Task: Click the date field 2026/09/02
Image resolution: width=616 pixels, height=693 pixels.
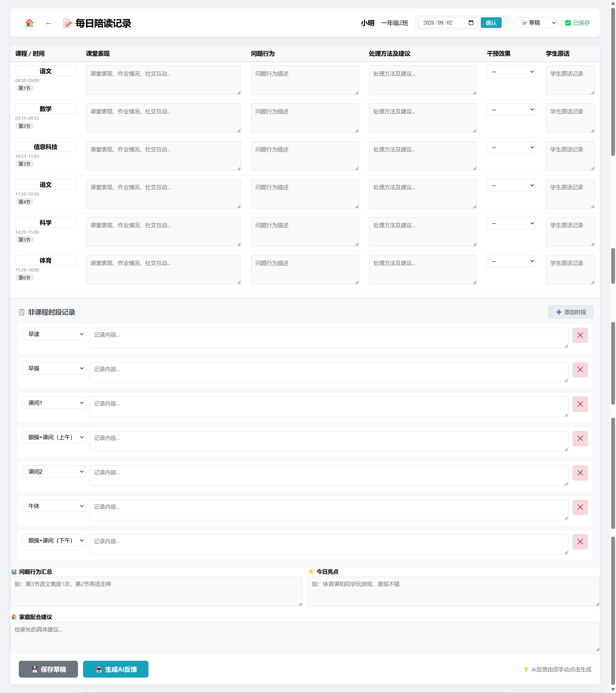Action: (448, 23)
